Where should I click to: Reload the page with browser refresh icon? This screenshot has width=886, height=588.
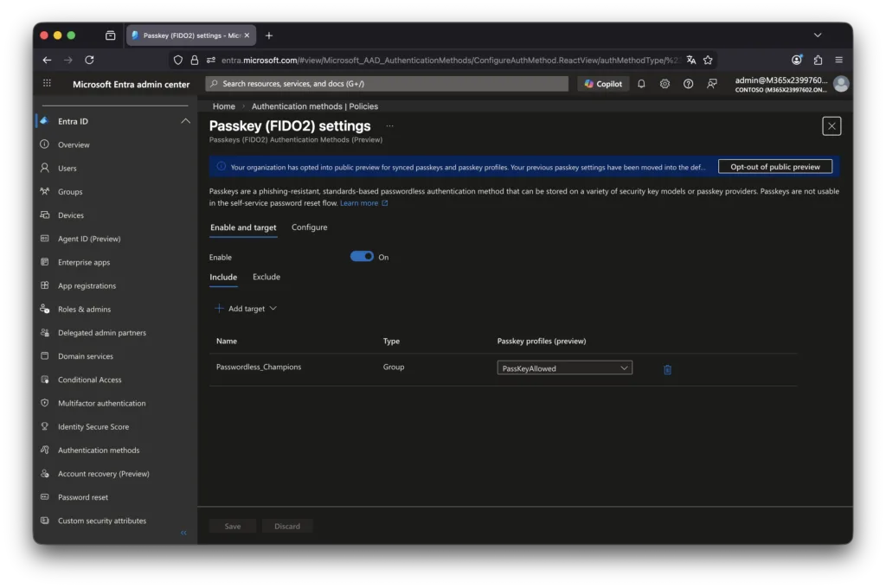pos(89,60)
